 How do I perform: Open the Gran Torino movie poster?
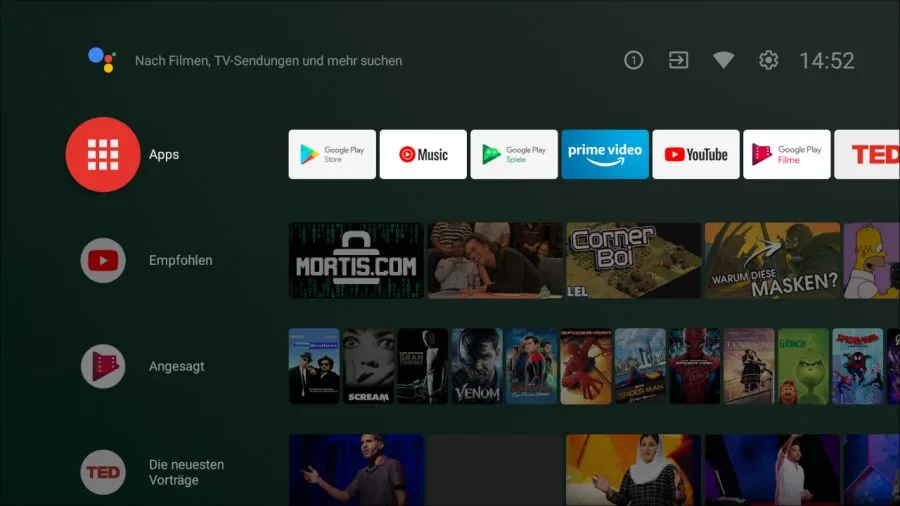(422, 366)
